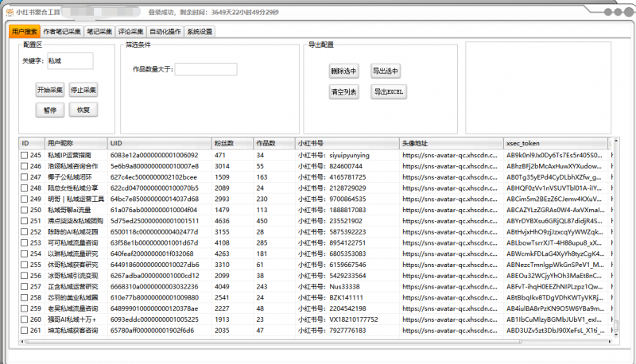Switch to the 用户搜索 tab
Screen dimensions: 636x364
[x=25, y=32]
